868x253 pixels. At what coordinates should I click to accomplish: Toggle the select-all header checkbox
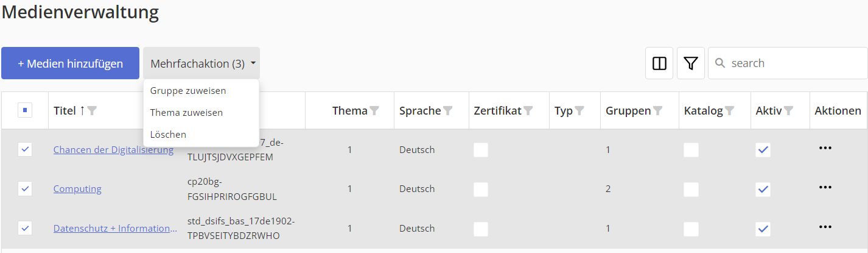(x=25, y=111)
